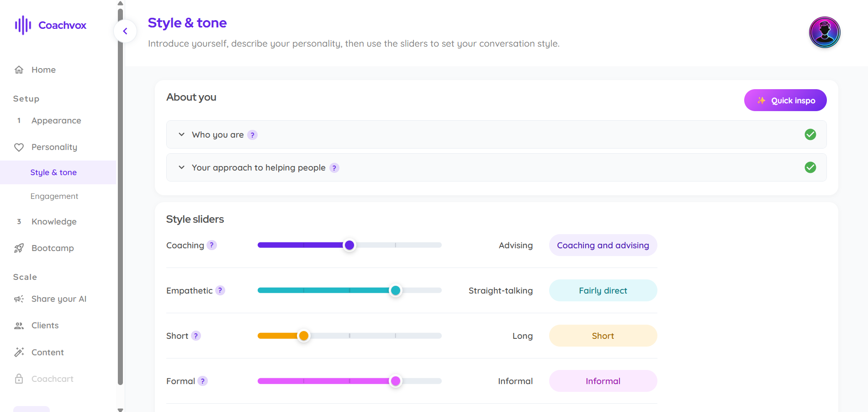Click green checkmark on Your approach row
This screenshot has height=412, width=868.
click(810, 167)
